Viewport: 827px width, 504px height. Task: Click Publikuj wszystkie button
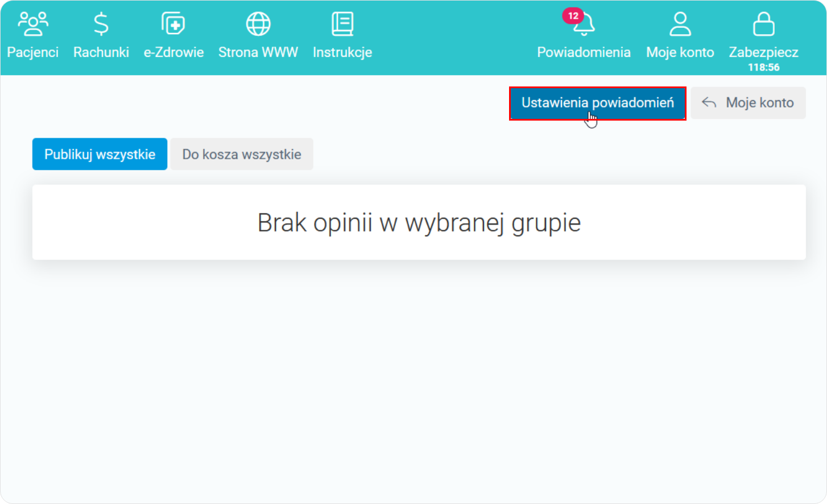(100, 154)
